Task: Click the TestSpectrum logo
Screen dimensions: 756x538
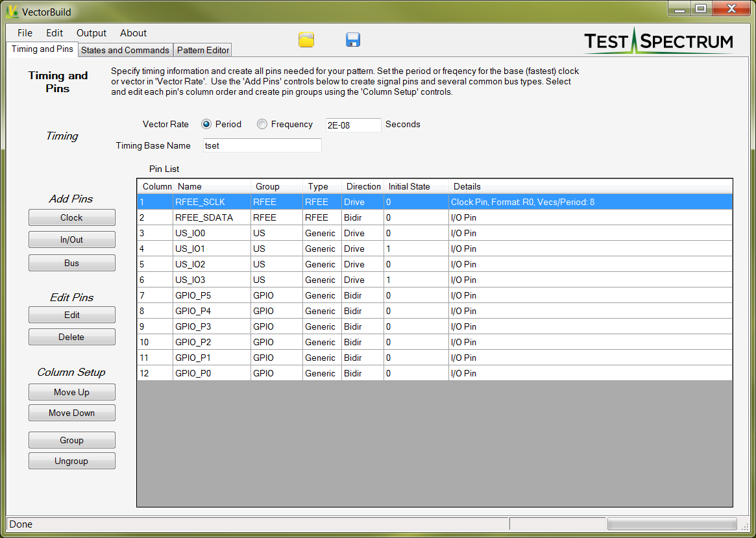Action: (660, 39)
